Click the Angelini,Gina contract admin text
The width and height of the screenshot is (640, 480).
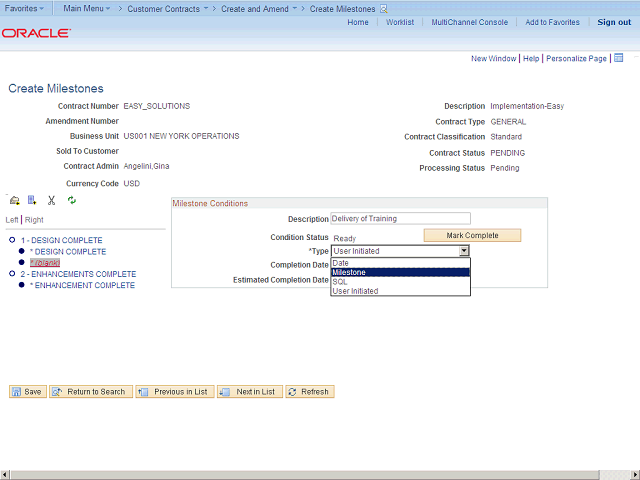[x=146, y=166]
